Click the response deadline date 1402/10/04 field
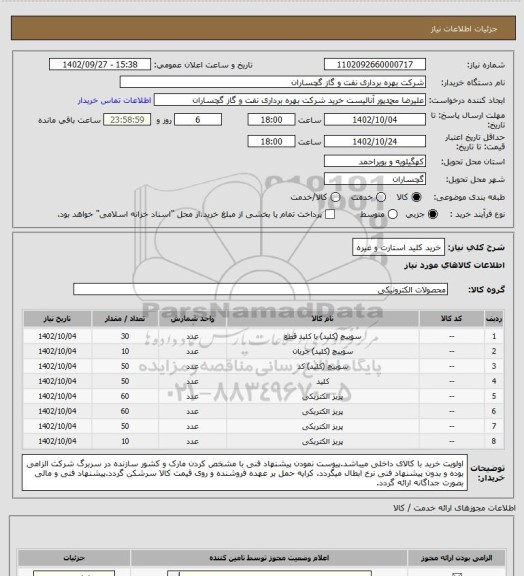 [375, 120]
